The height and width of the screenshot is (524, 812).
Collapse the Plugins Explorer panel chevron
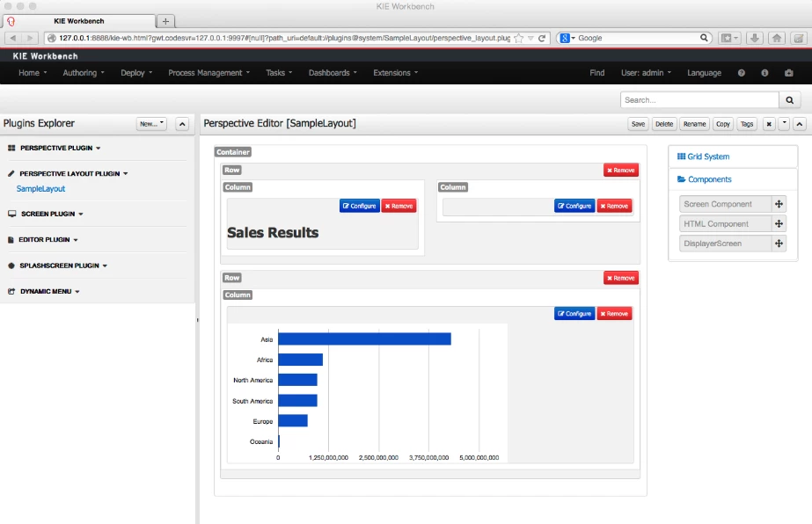click(x=182, y=124)
